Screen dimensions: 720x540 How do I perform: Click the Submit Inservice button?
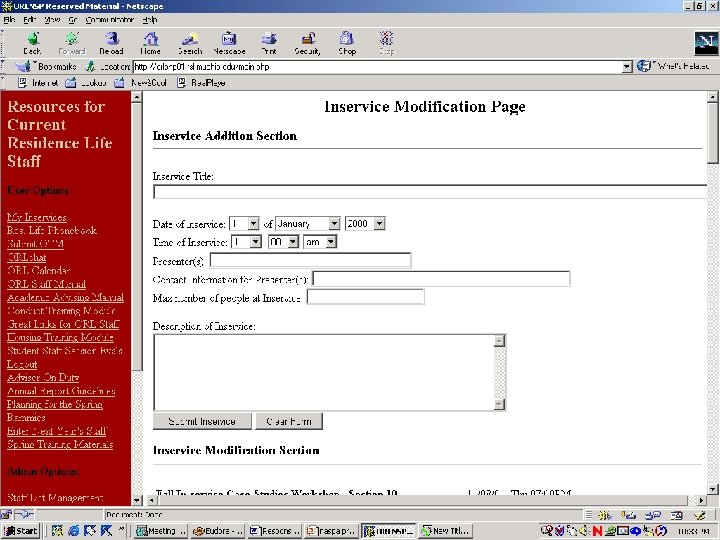202,421
